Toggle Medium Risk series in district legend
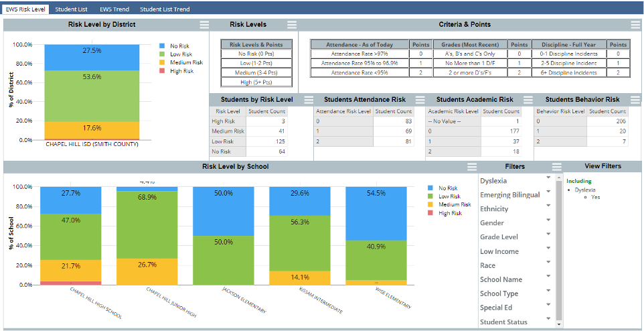Viewport: 644px width, 331px height. [x=181, y=62]
